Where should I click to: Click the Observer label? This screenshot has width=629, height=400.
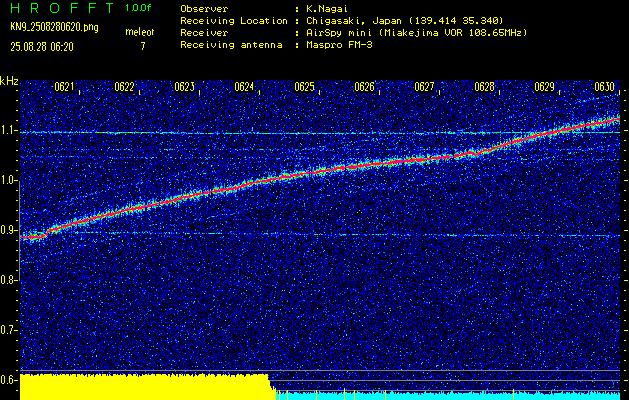point(204,9)
